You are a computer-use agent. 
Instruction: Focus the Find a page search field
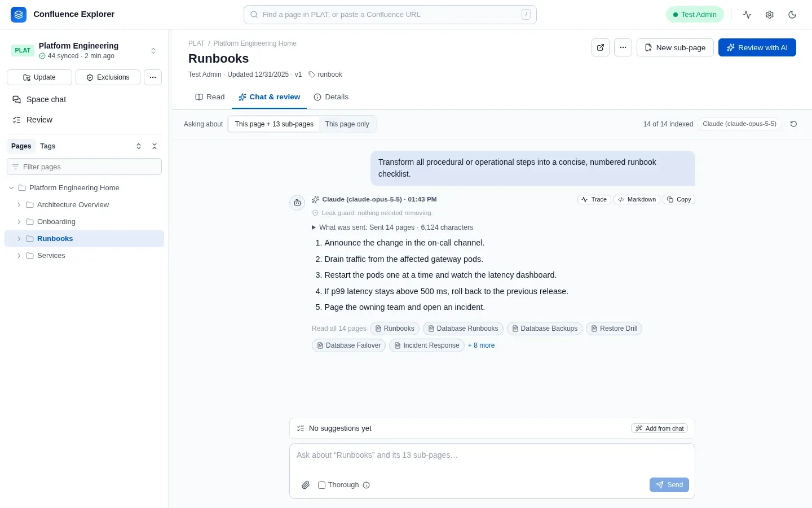(390, 15)
